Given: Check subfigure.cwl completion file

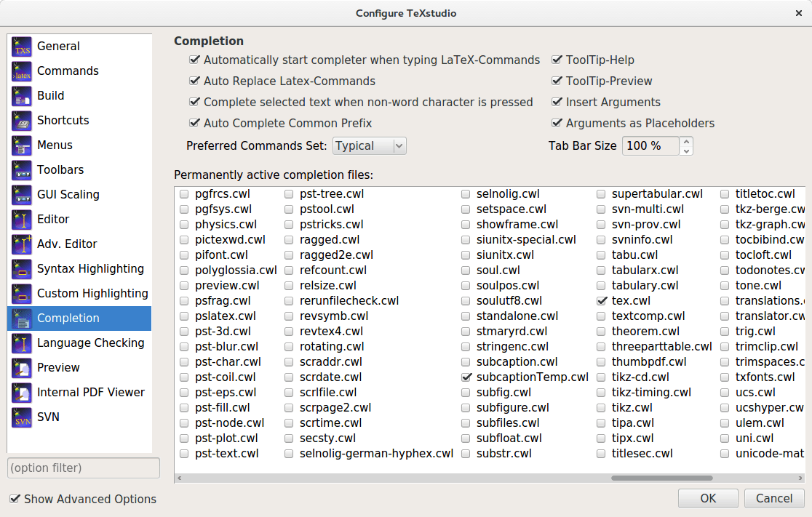Looking at the screenshot, I should point(466,408).
